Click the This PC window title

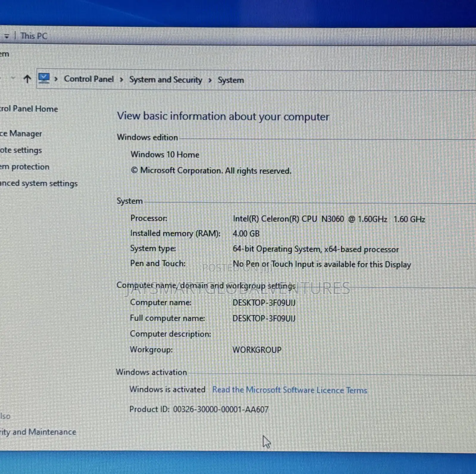tap(34, 36)
